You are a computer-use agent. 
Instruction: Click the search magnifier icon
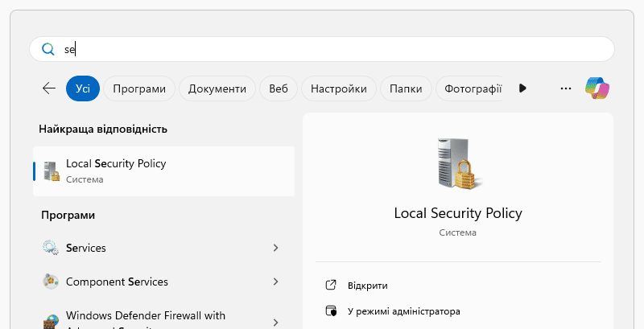(x=47, y=49)
